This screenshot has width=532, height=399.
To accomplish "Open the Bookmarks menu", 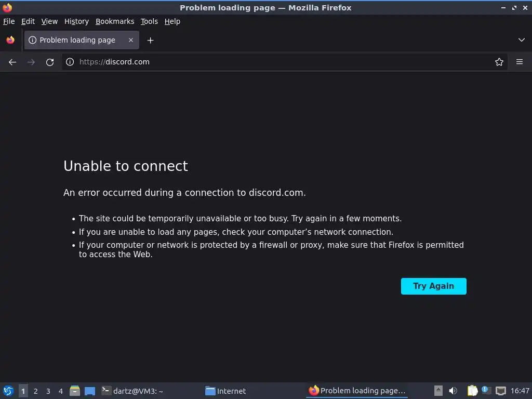I will click(x=115, y=21).
